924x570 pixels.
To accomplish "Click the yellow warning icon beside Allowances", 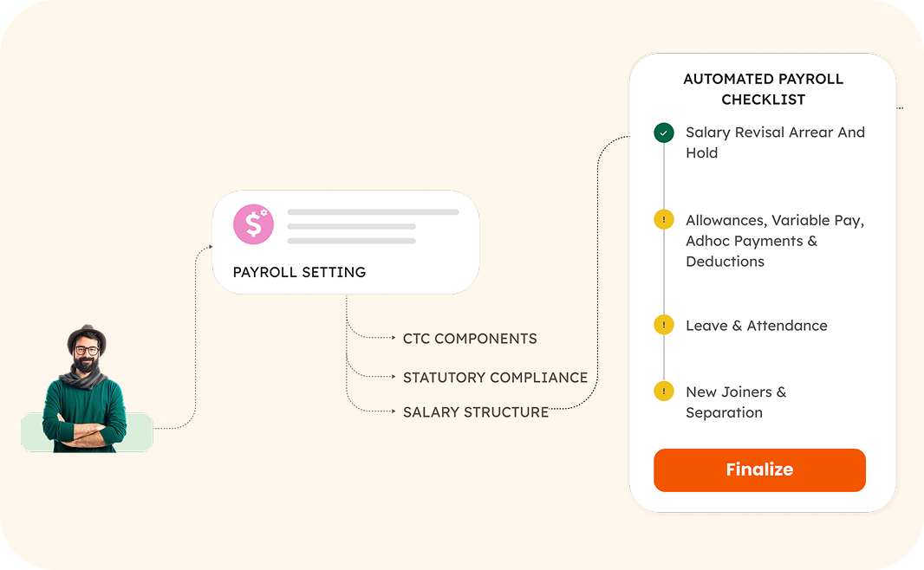I will pyautogui.click(x=664, y=220).
